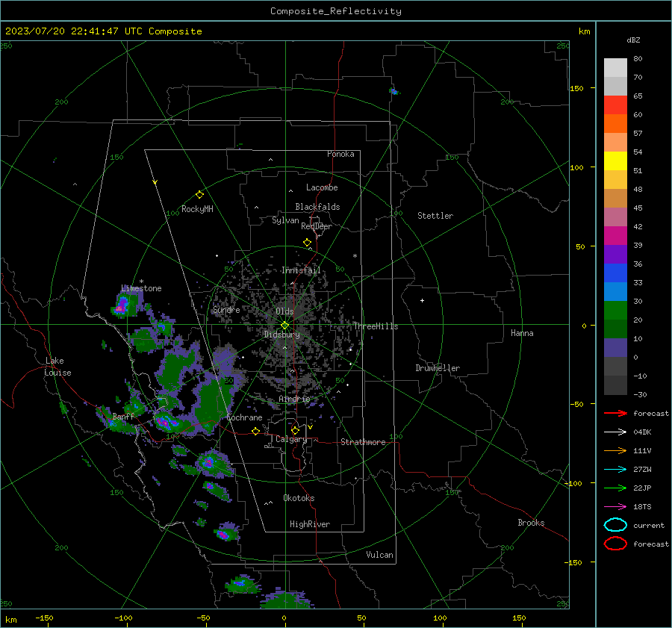The height and width of the screenshot is (628, 672).
Task: Click the small echo near top right north of Stettler
Action: [x=393, y=91]
